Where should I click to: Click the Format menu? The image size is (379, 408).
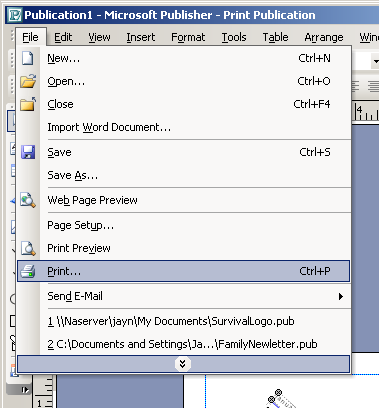click(x=188, y=37)
